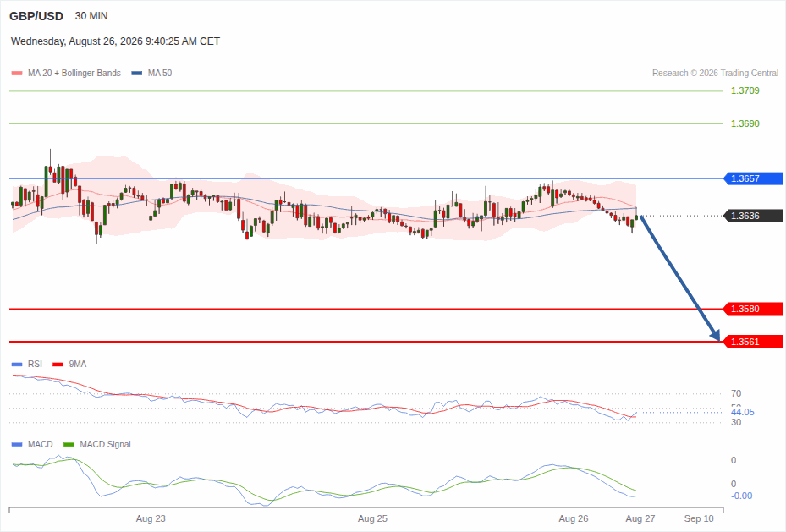
Task: Click the Sep 10 date axis label
Action: pyautogui.click(x=699, y=519)
